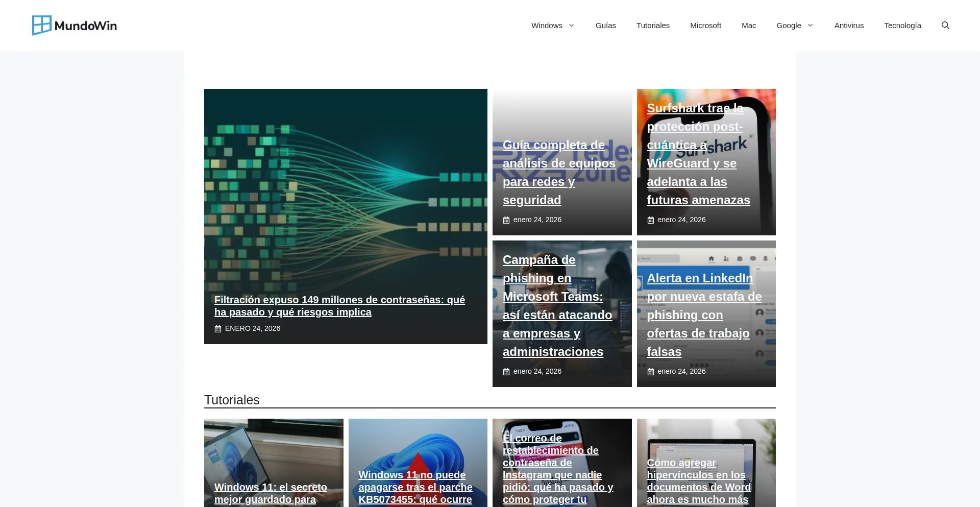Open the Google menu item
This screenshot has width=980, height=507.
(789, 26)
